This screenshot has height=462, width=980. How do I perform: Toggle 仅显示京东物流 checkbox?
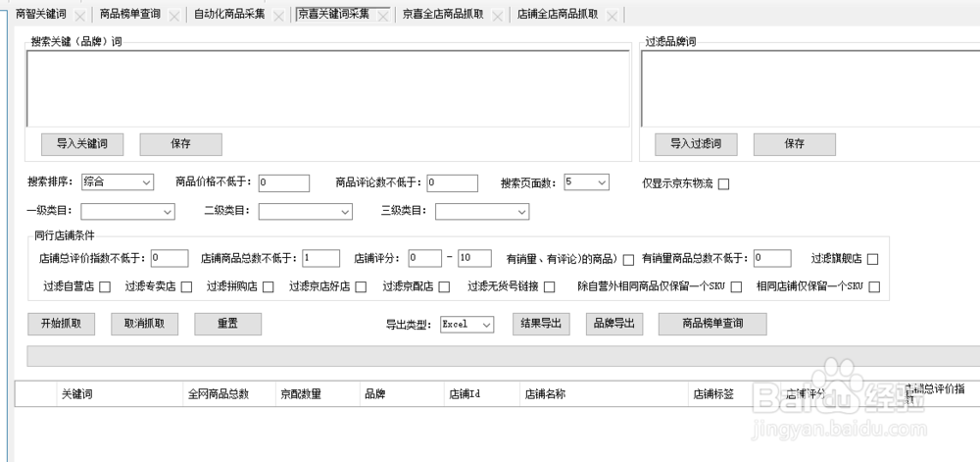[724, 183]
